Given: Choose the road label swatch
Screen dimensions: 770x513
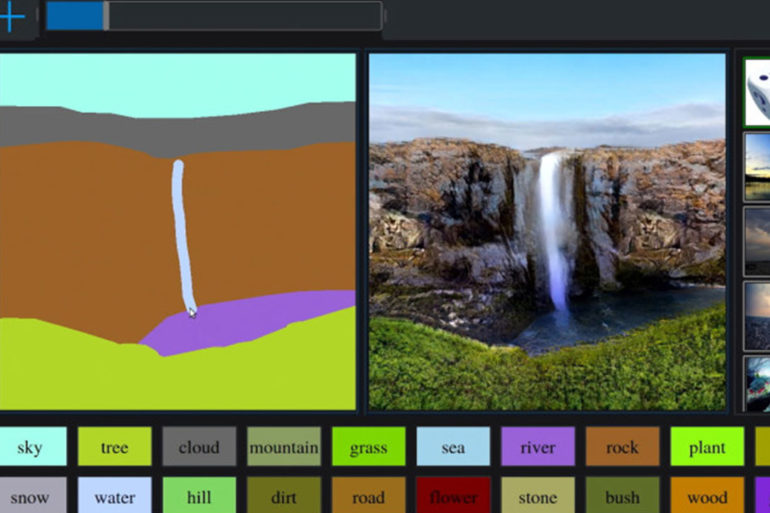Looking at the screenshot, I should (x=368, y=495).
